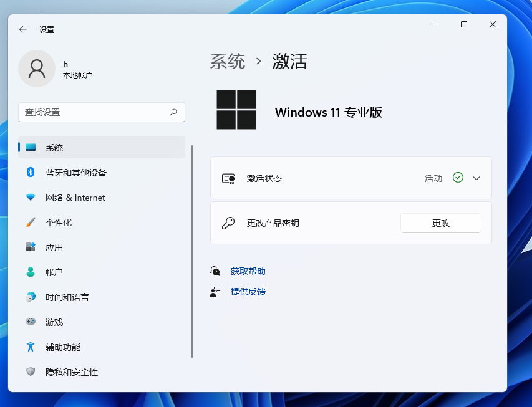Click the 系统 monitor icon
The image size is (532, 407).
(31, 147)
